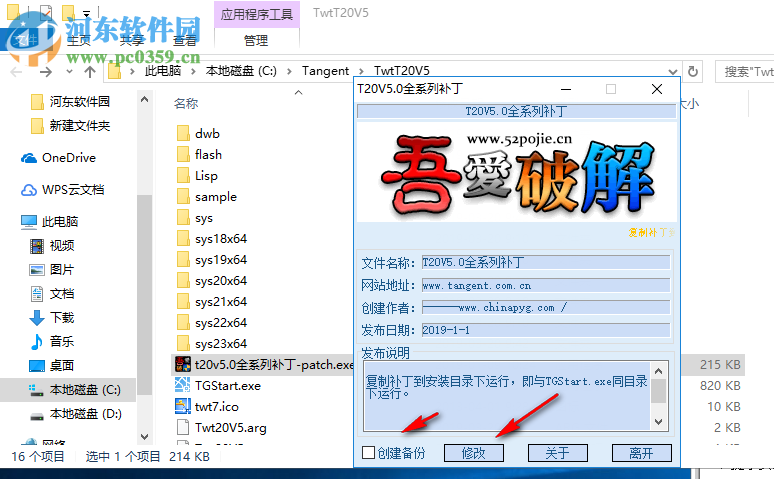
Task: Click 此电脑 in address breadcrumb
Action: [163, 71]
